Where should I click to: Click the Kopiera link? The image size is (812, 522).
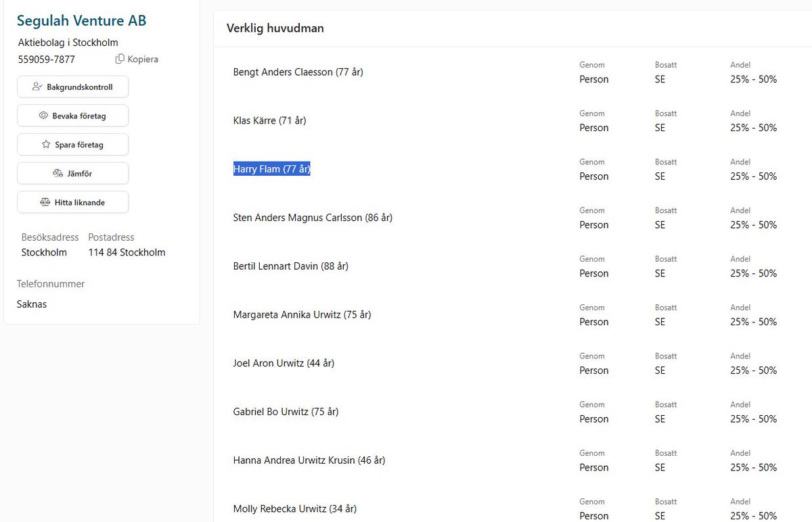click(x=143, y=59)
